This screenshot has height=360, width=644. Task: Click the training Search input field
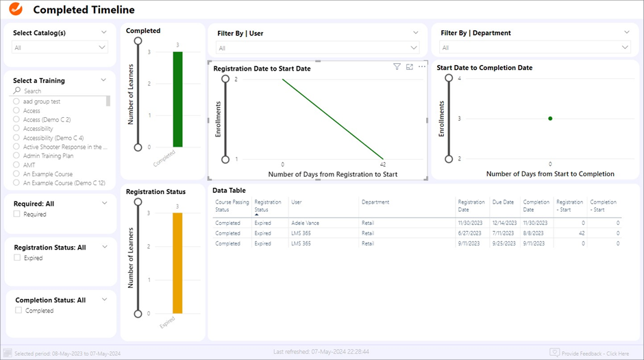(x=62, y=91)
